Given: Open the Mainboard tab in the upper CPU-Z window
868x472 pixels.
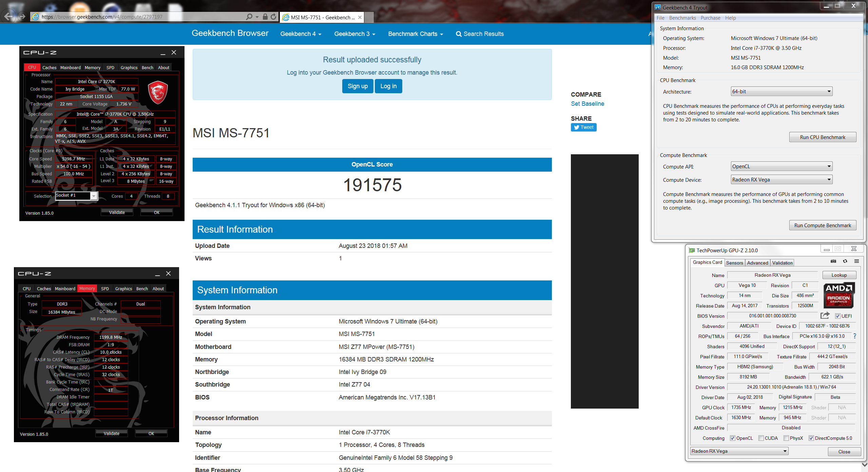Looking at the screenshot, I should 71,67.
